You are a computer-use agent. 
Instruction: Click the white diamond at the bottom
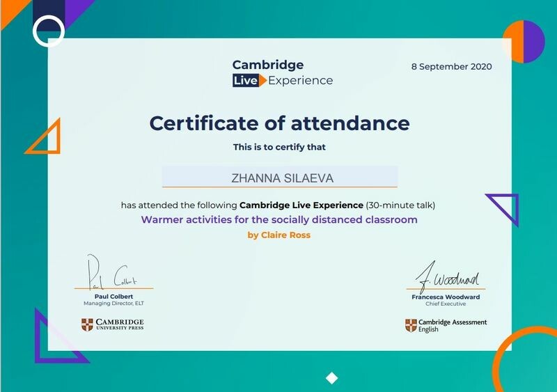(332, 378)
